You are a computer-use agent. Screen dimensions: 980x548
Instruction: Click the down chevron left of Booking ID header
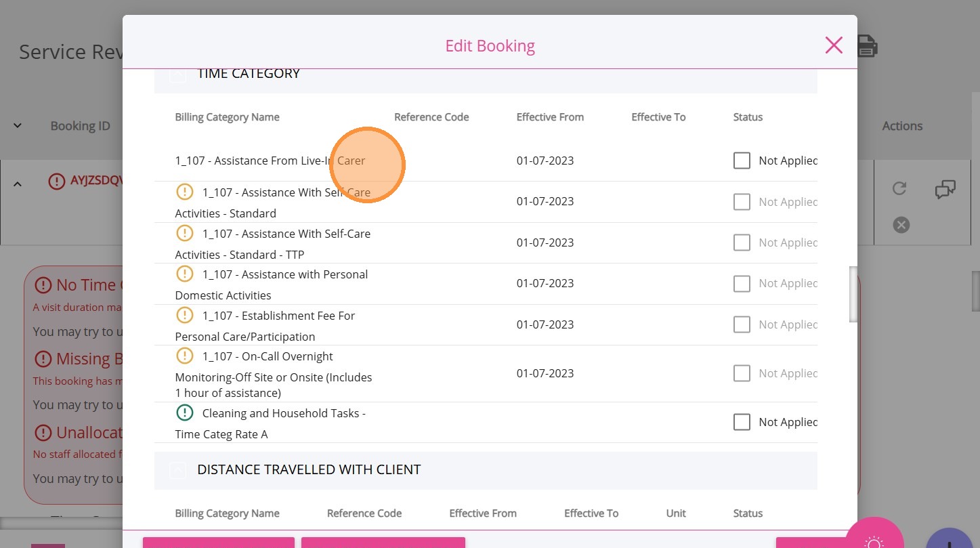coord(18,125)
